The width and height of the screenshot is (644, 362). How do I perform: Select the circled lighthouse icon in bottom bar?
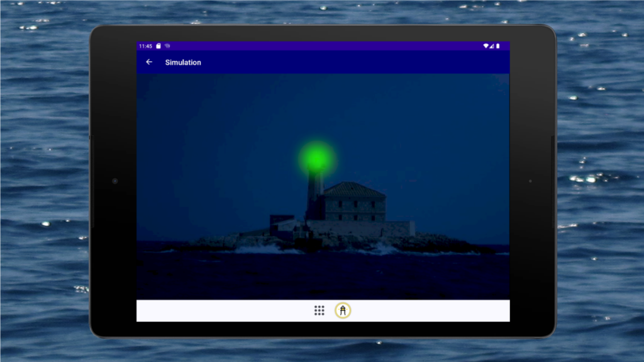pos(343,310)
